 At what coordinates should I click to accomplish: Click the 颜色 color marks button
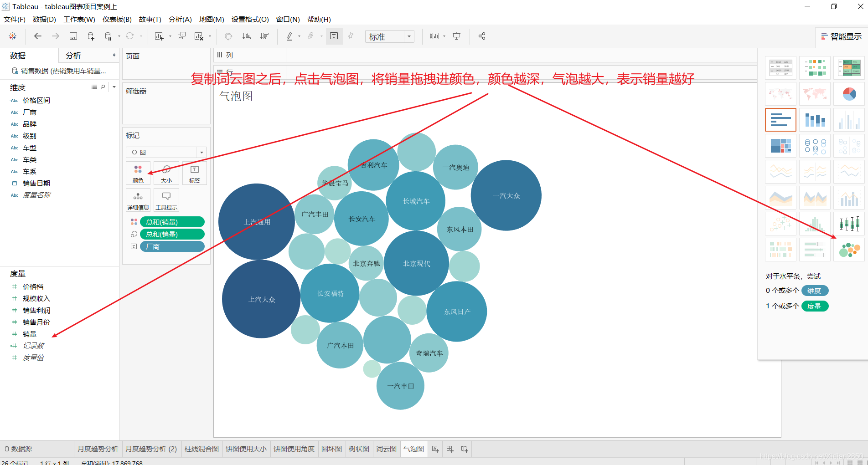(138, 174)
